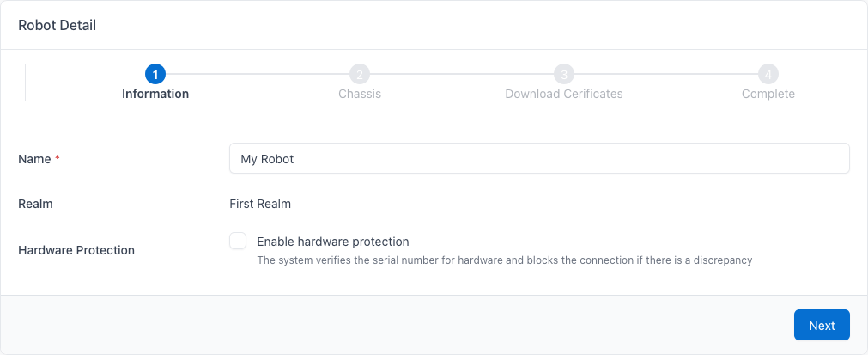Image resolution: width=868 pixels, height=355 pixels.
Task: Click progress line between steps 1 and 2
Action: (x=258, y=74)
